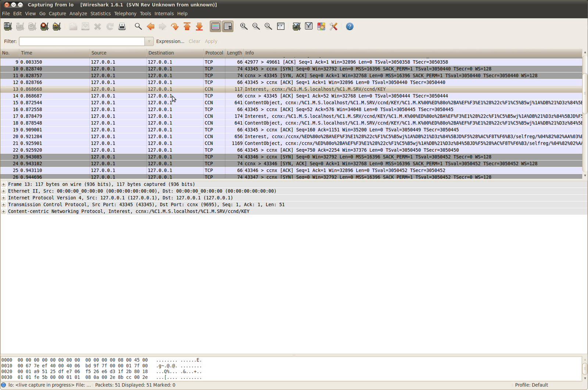Expand the Frame 13 details
The width and height of the screenshot is (588, 390).
tap(3, 184)
